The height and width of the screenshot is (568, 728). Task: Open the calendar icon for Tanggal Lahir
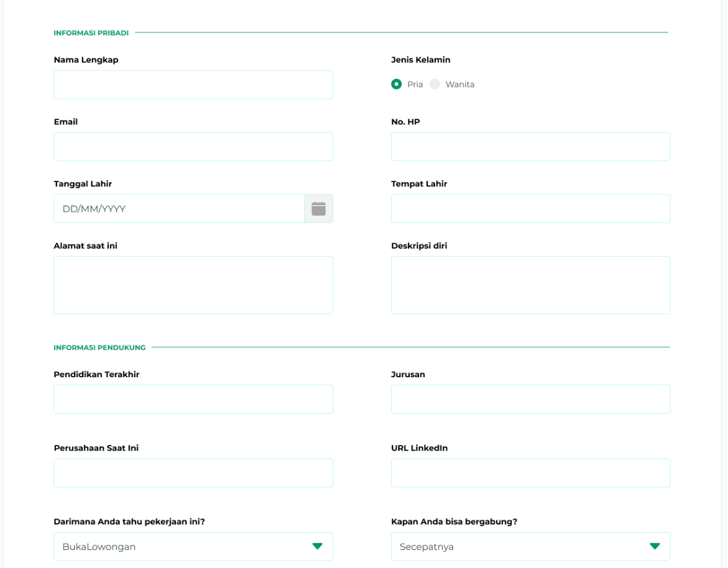pos(318,208)
